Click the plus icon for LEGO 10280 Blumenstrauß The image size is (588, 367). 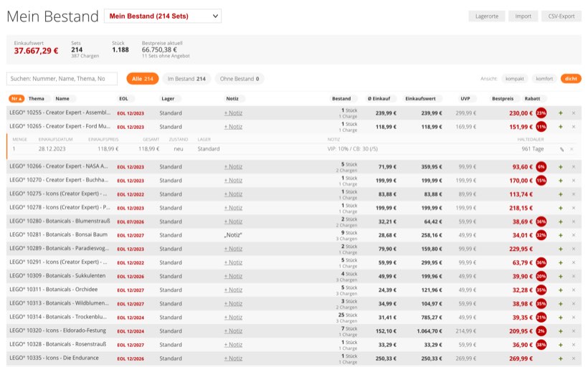pyautogui.click(x=561, y=221)
